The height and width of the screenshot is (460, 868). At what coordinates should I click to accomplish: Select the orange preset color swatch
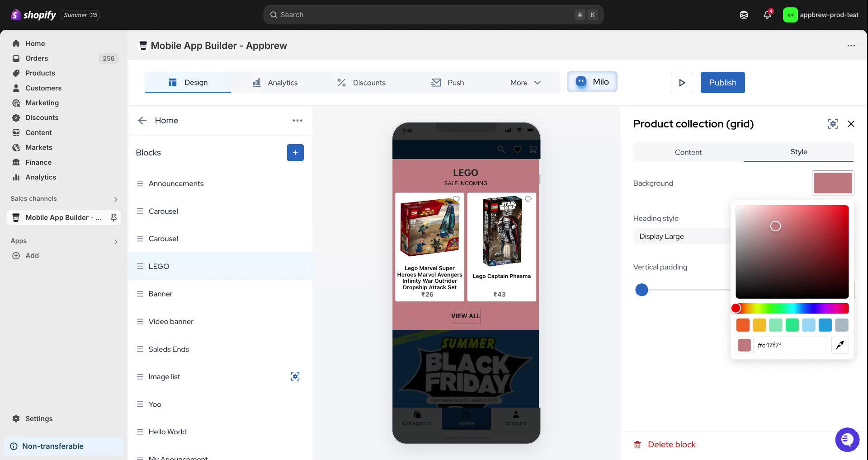coord(743,325)
